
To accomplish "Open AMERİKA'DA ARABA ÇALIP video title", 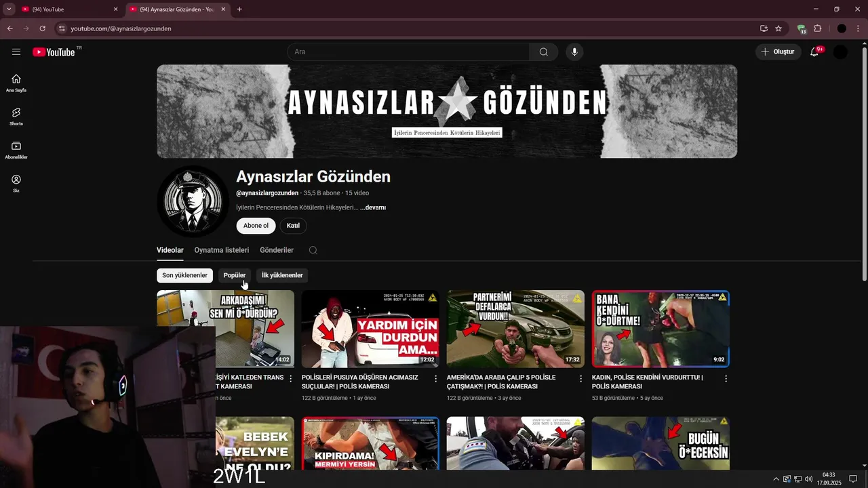I will pyautogui.click(x=501, y=382).
